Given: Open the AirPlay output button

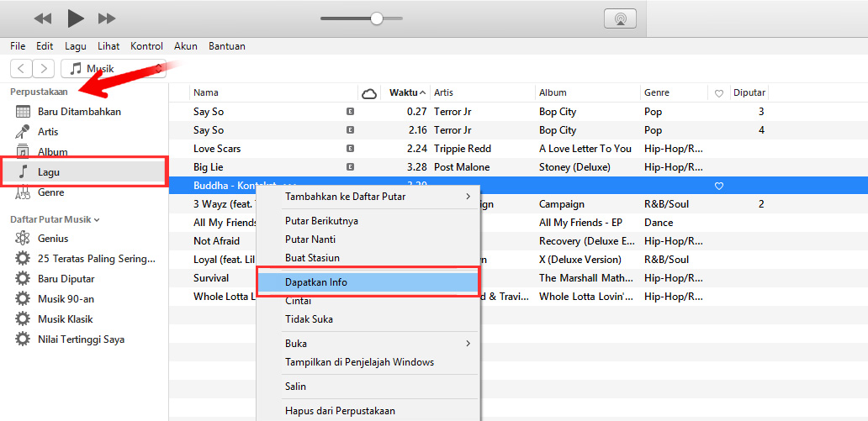Looking at the screenshot, I should (620, 18).
